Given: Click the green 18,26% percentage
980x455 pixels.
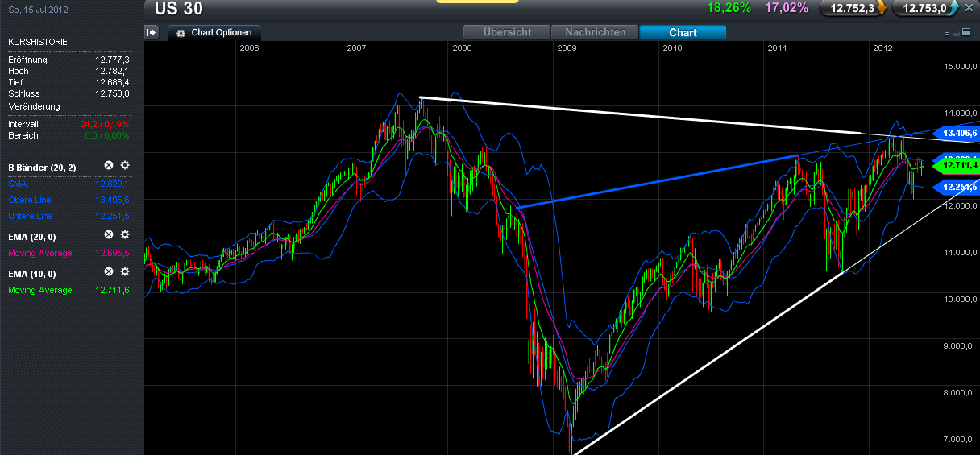Looking at the screenshot, I should click(729, 8).
